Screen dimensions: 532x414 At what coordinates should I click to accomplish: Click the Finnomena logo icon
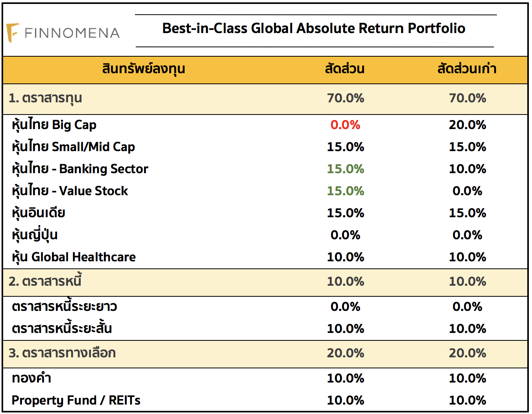pos(13,33)
